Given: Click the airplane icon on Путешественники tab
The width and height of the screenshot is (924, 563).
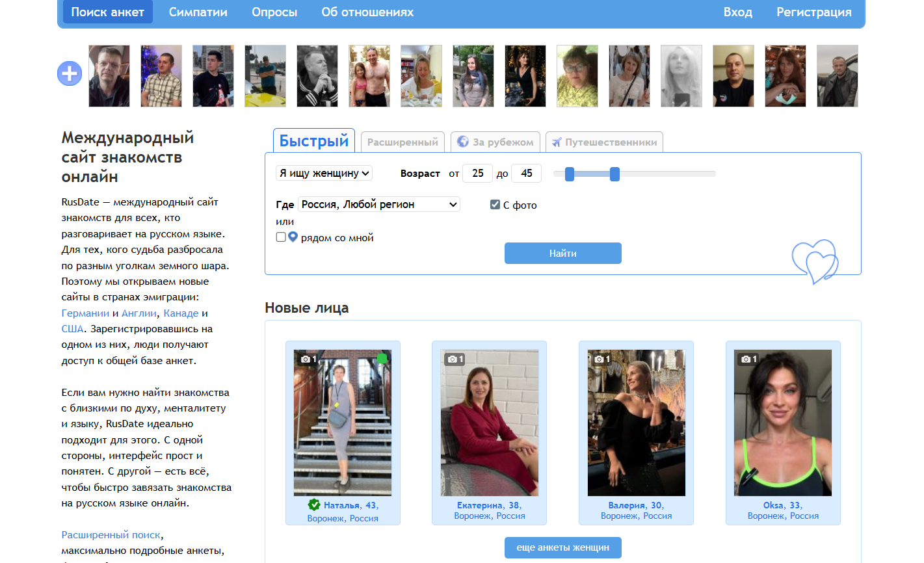Looking at the screenshot, I should click(557, 142).
